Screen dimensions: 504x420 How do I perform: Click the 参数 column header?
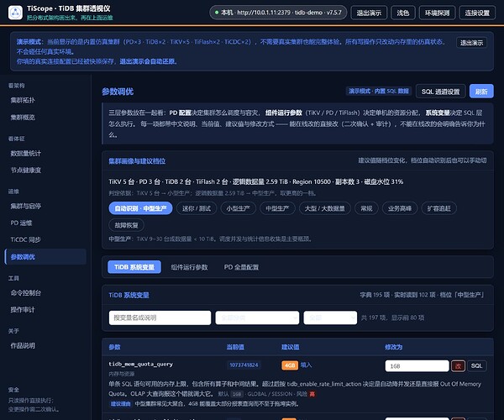click(114, 347)
